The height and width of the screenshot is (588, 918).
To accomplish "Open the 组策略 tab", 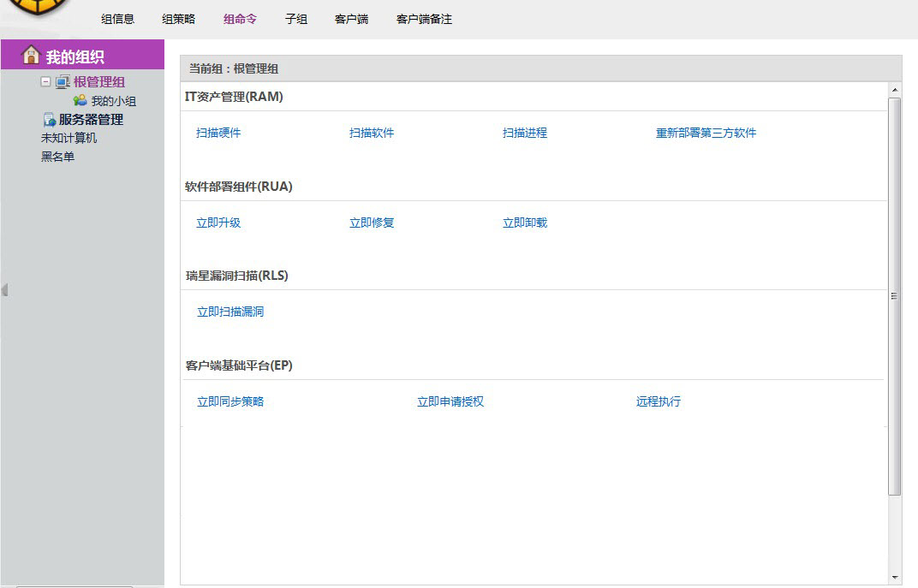I will [178, 19].
